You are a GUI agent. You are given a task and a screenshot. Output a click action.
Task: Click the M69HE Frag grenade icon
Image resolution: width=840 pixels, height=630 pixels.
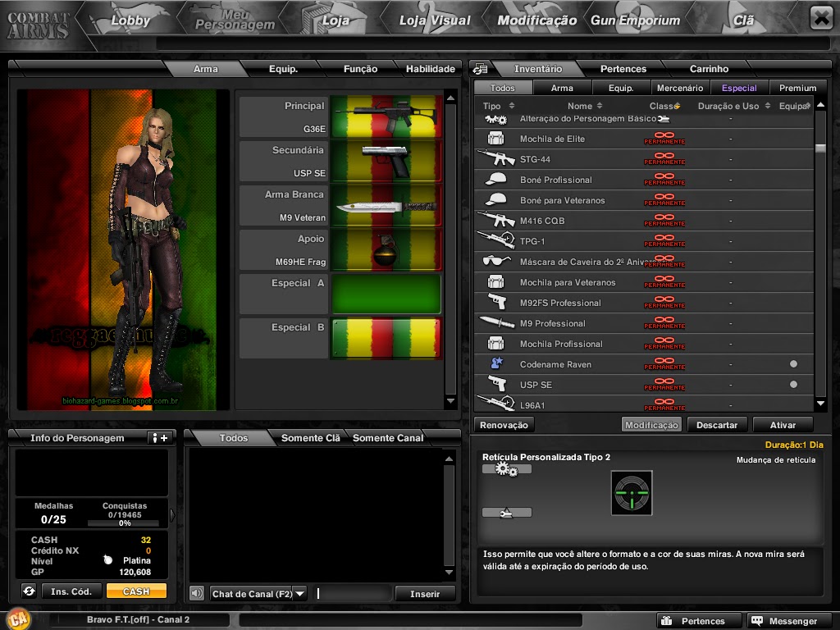point(386,249)
